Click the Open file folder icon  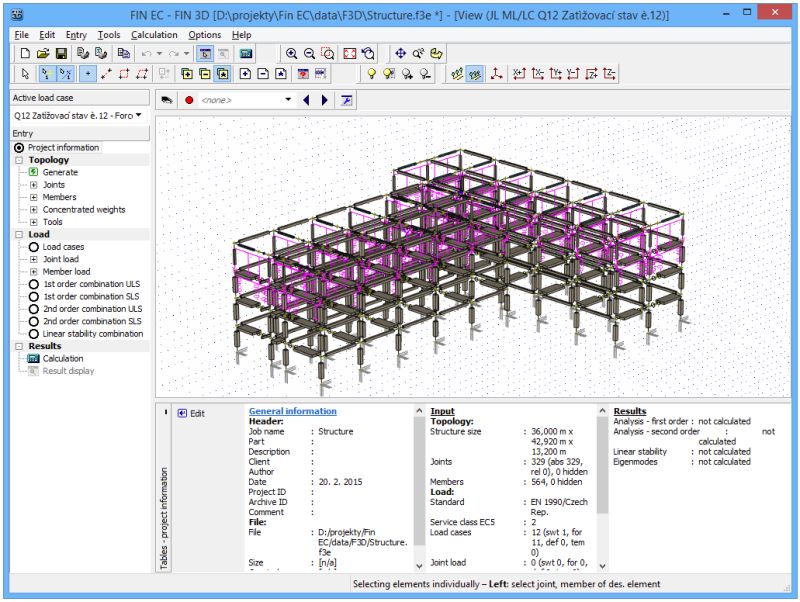coord(41,51)
